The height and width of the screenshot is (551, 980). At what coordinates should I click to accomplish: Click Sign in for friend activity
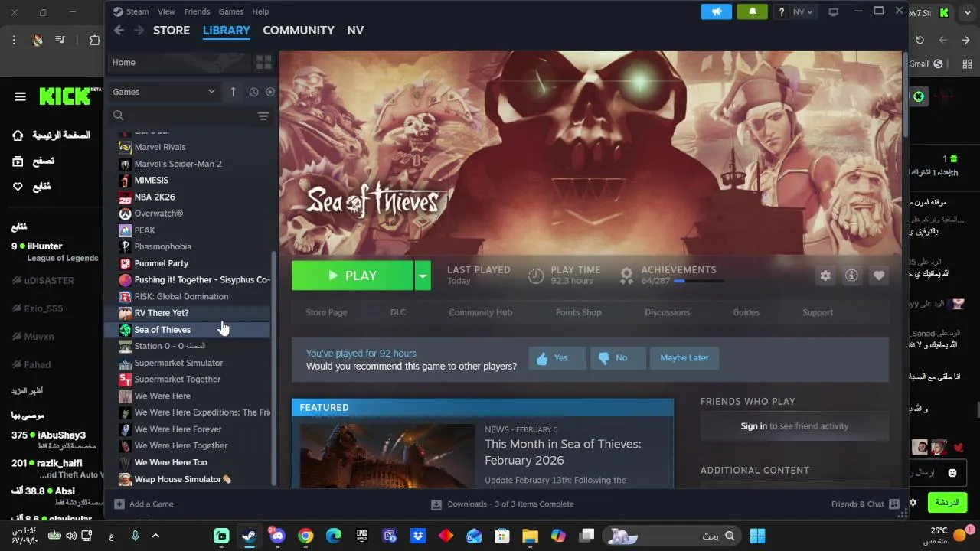(753, 426)
